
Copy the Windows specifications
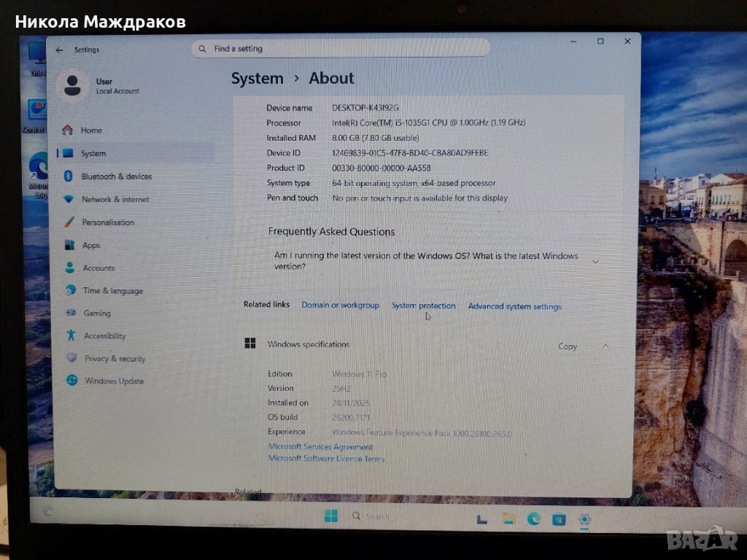click(x=568, y=346)
